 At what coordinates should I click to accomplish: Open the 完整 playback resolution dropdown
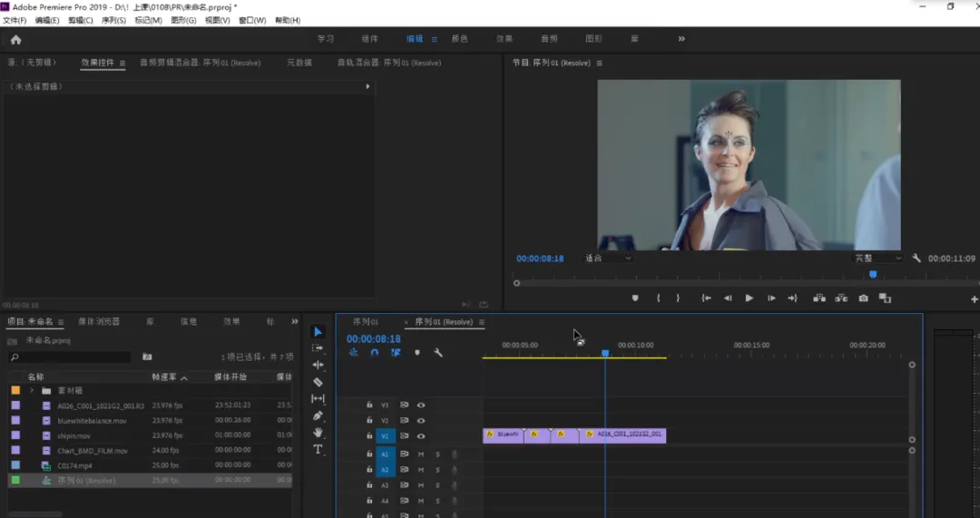[x=877, y=259]
